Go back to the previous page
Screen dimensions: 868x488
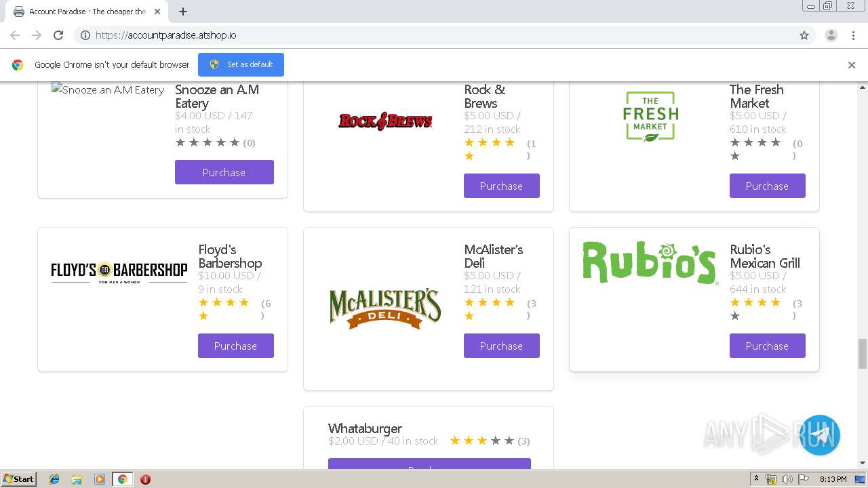coord(15,35)
